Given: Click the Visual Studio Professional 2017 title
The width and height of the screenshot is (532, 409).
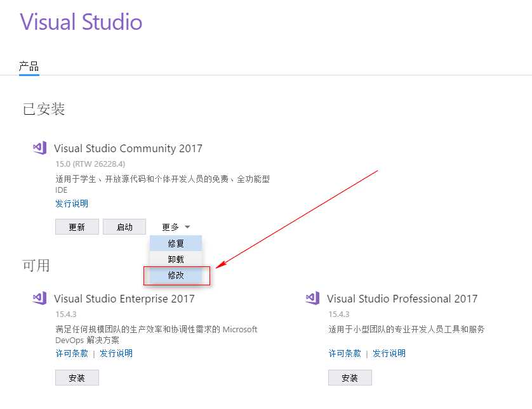Looking at the screenshot, I should click(x=402, y=299).
